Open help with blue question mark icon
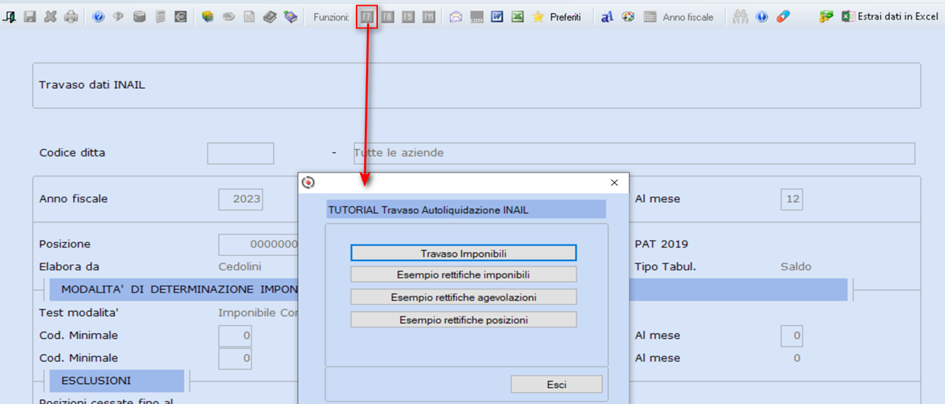Image resolution: width=945 pixels, height=404 pixels. (x=98, y=17)
